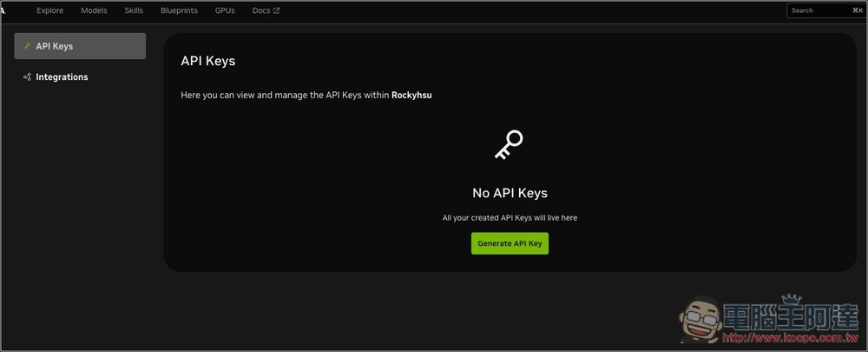Click the logo in the top-left corner
Viewport: 868px width, 352px height.
(x=3, y=10)
